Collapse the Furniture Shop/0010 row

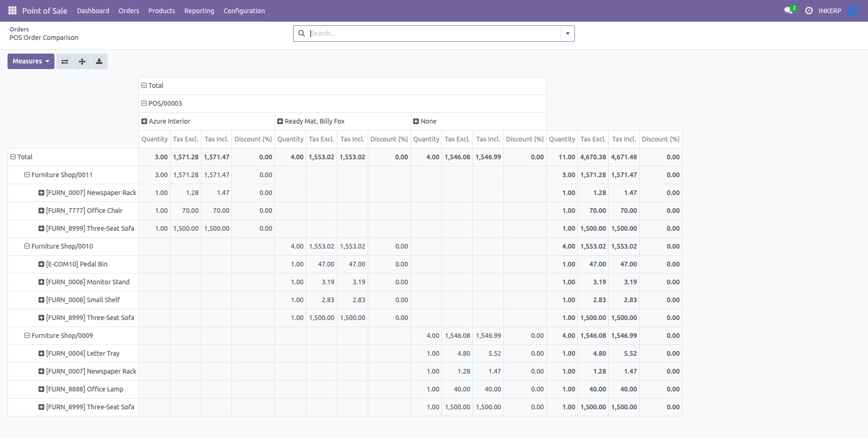tap(73, 246)
